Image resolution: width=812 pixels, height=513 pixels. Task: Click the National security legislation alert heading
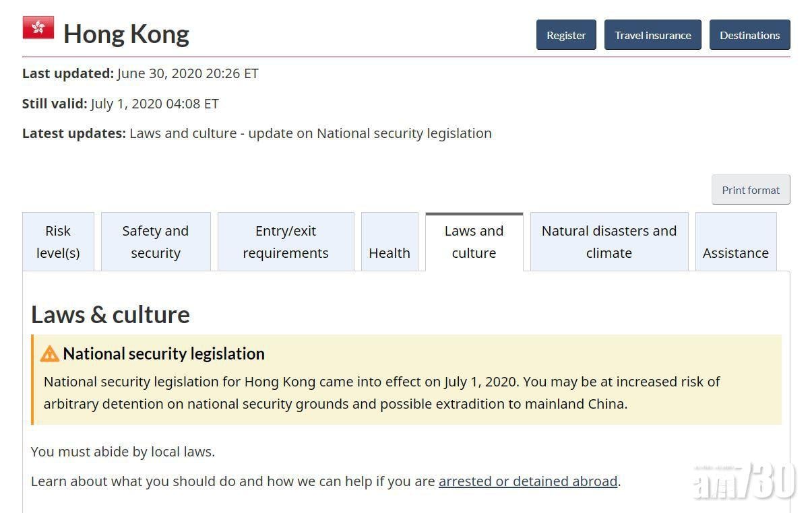[x=164, y=353]
